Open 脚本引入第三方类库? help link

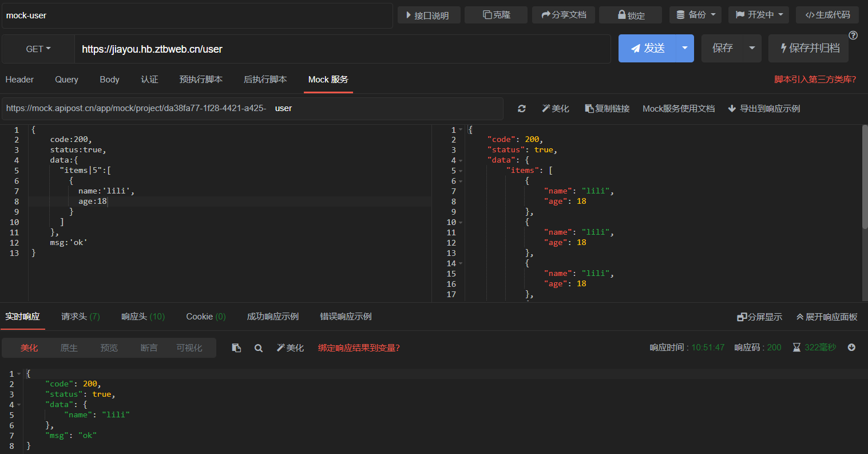coord(815,80)
